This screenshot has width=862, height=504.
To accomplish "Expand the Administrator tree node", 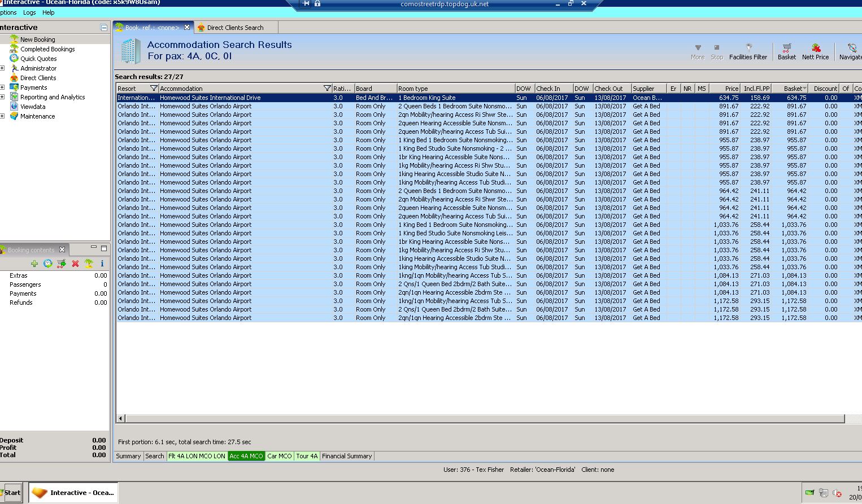I will [x=2, y=68].
